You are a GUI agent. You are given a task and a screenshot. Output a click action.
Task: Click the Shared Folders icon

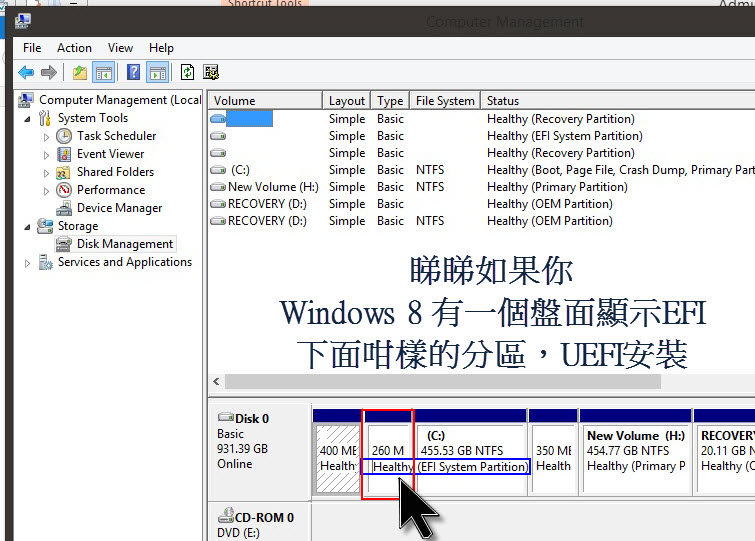tap(64, 172)
